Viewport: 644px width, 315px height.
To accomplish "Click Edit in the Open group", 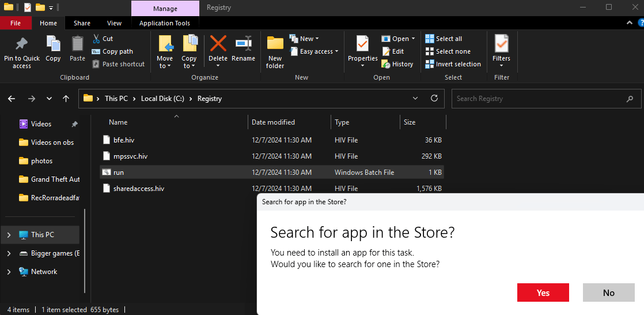I will click(x=393, y=51).
